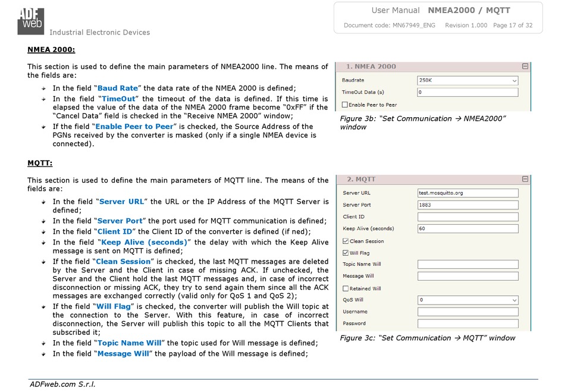The height and width of the screenshot is (392, 565).
Task: Click the Username input field
Action: [467, 312]
